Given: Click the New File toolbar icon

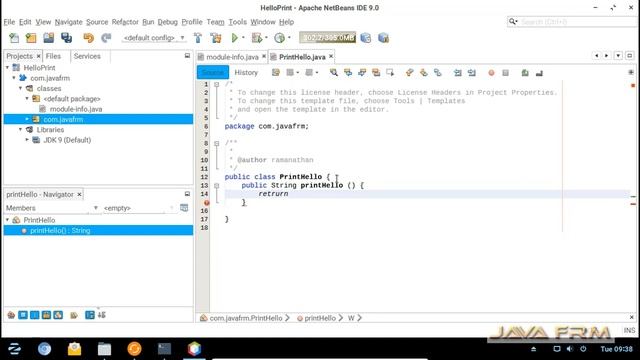Looking at the screenshot, I should (x=14, y=38).
